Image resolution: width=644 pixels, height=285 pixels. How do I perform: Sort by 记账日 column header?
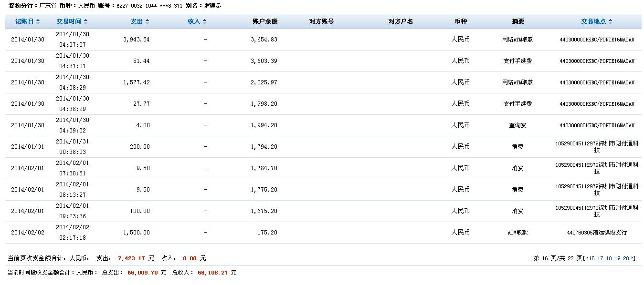coord(24,21)
